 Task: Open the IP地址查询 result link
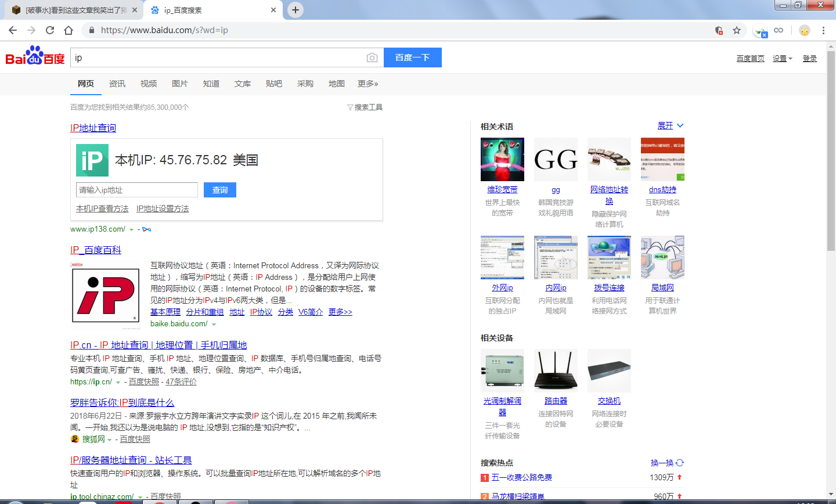(93, 128)
